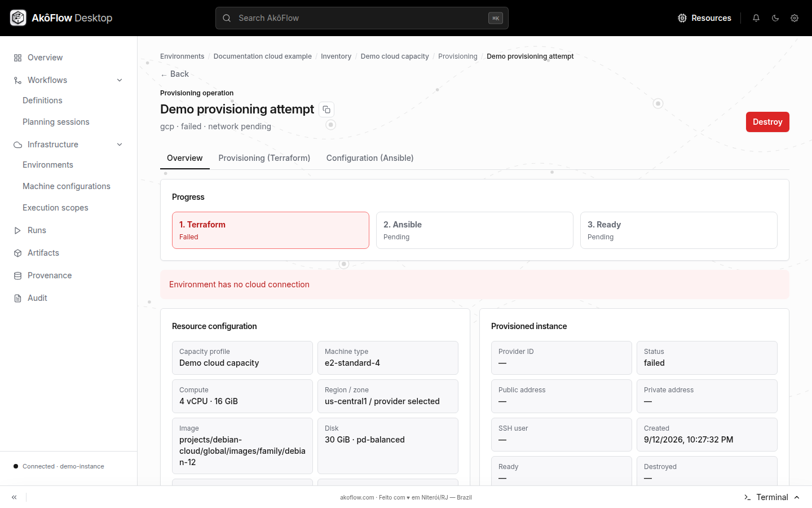Image resolution: width=812 pixels, height=508 pixels.
Task: Click the Artifacts cube icon
Action: click(x=18, y=253)
